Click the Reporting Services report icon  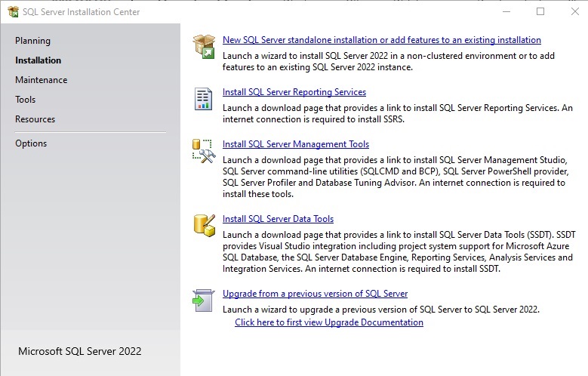(203, 98)
